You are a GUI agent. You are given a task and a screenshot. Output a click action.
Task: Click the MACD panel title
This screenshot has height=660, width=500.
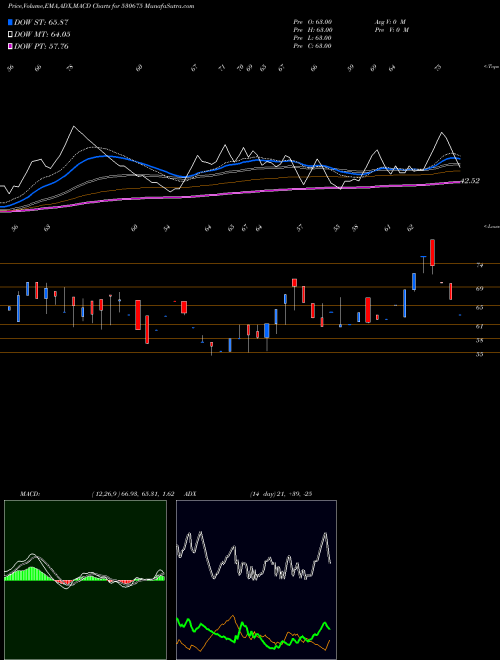30,494
